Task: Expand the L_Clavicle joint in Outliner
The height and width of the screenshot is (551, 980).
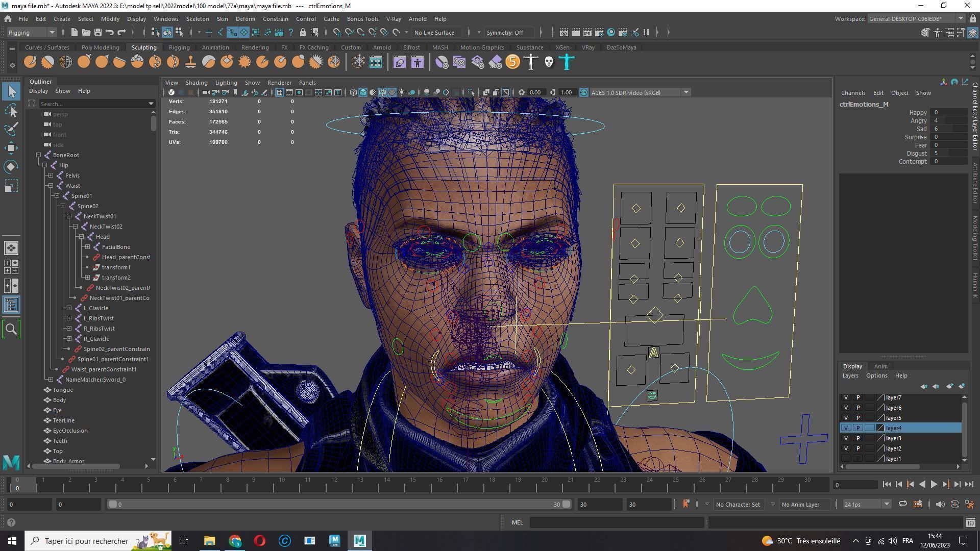Action: pos(69,308)
